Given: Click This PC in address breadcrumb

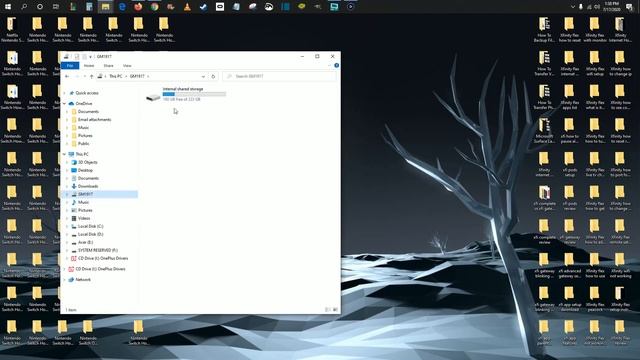Looking at the screenshot, I should pos(116,76).
